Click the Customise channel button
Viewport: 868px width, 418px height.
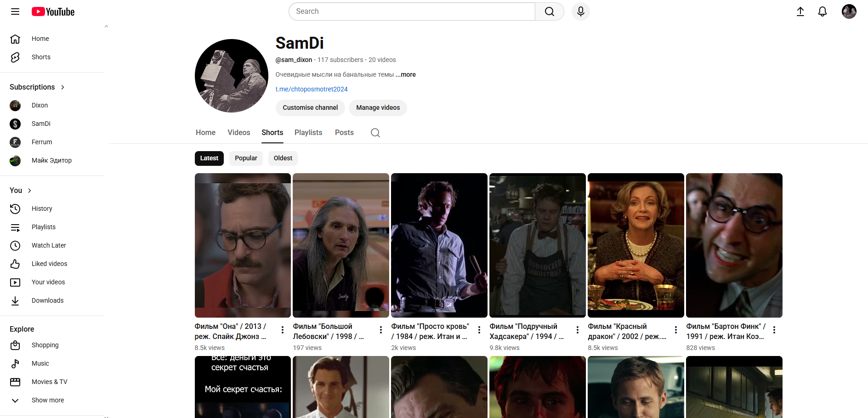tap(310, 108)
